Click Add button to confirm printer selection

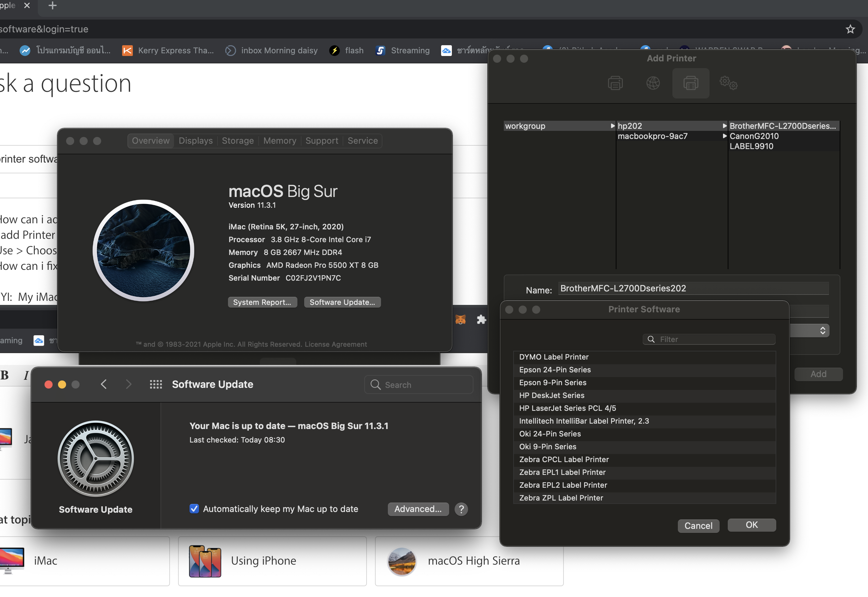point(818,373)
